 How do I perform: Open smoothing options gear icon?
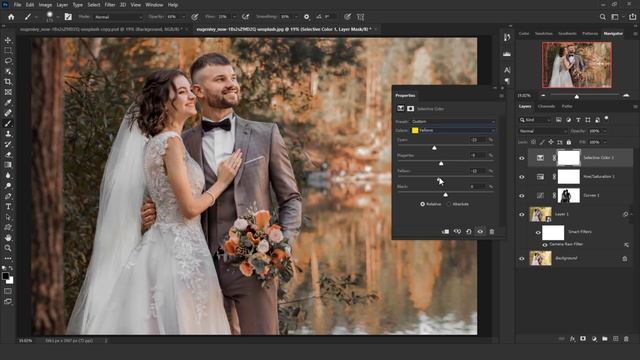coord(307,17)
